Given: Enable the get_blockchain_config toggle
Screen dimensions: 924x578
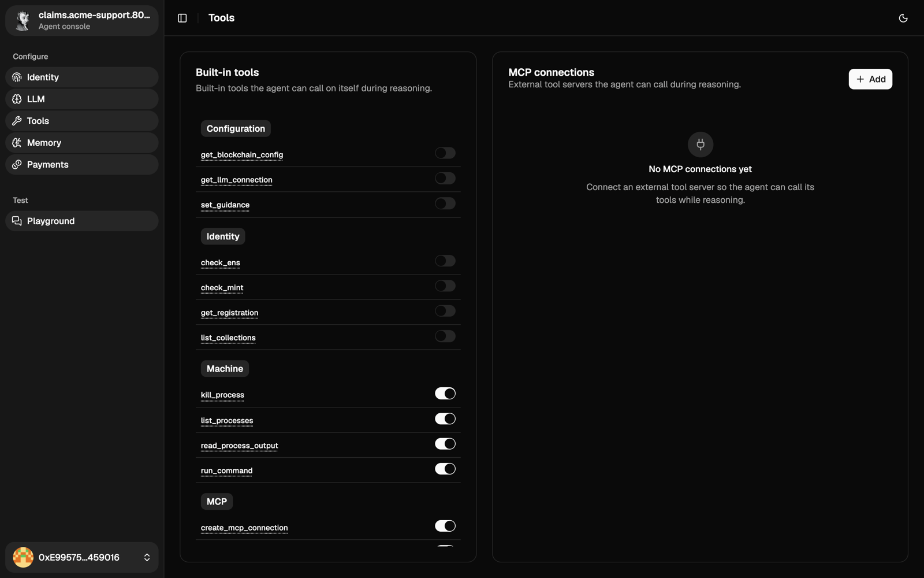Looking at the screenshot, I should (x=445, y=153).
